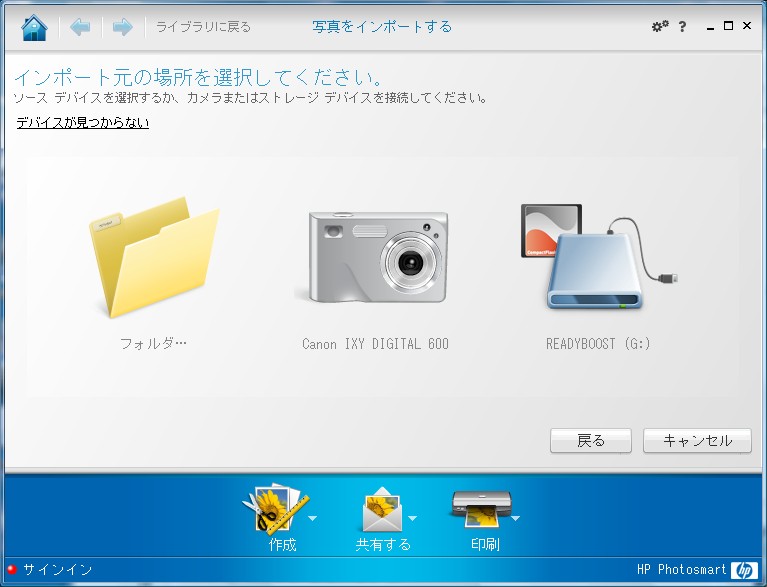Click the 共有する label in bottom bar
The width and height of the screenshot is (767, 587).
[x=383, y=544]
